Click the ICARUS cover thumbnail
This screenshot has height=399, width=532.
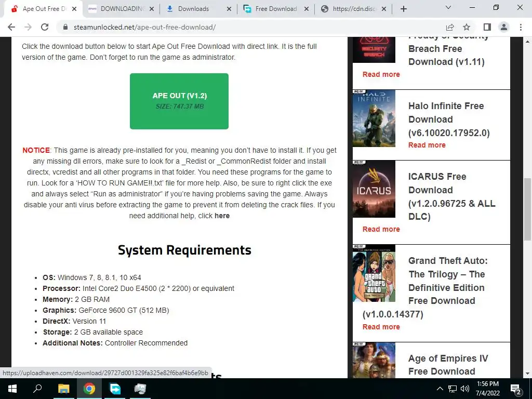click(x=374, y=189)
